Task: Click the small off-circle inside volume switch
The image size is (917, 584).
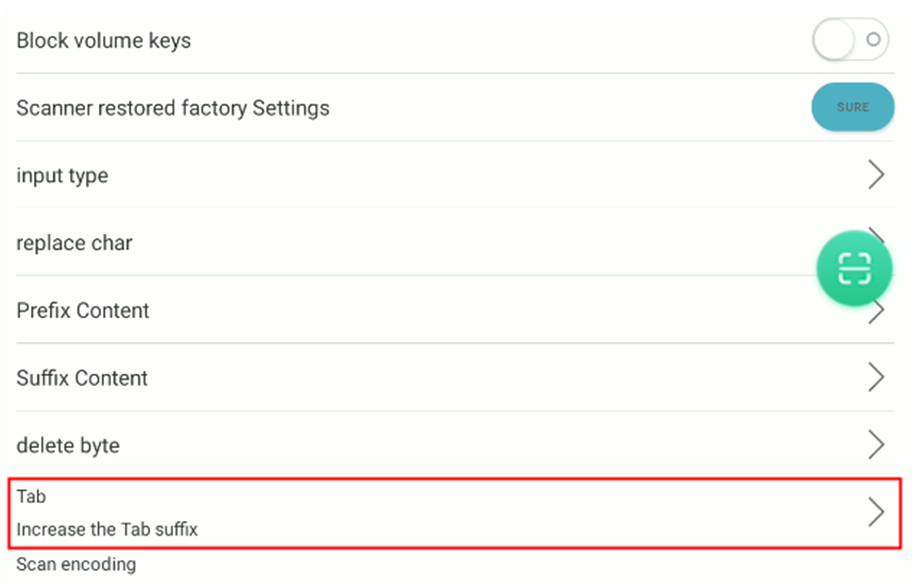Action: [x=873, y=39]
